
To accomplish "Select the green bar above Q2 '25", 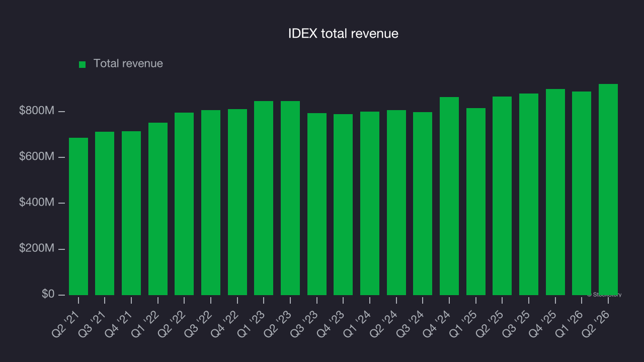I will [x=502, y=196].
